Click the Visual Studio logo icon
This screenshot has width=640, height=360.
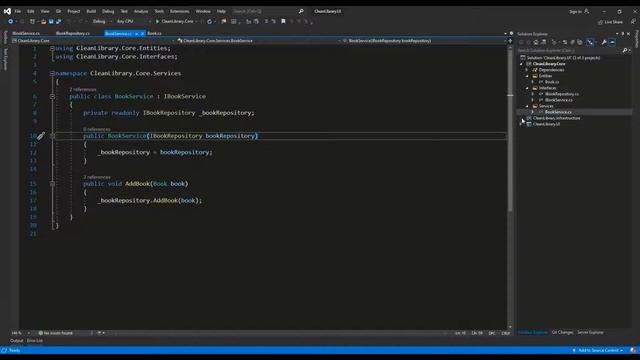(x=7, y=11)
